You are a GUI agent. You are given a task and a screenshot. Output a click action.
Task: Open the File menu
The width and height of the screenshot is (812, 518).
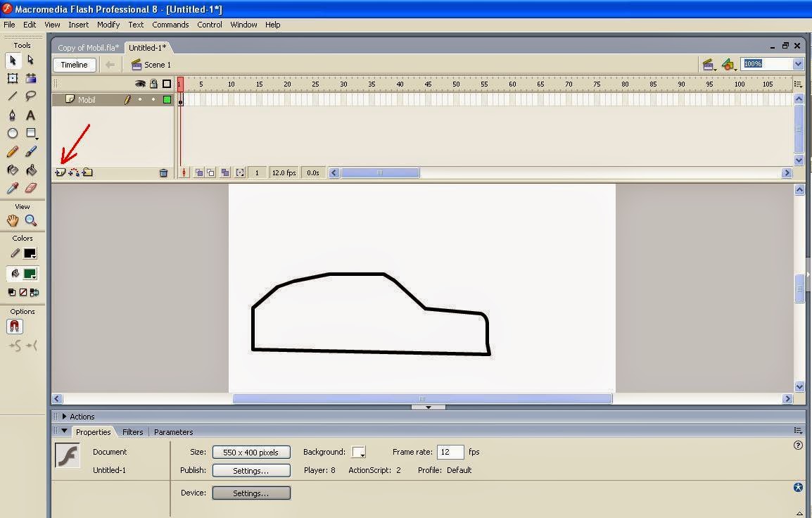9,25
